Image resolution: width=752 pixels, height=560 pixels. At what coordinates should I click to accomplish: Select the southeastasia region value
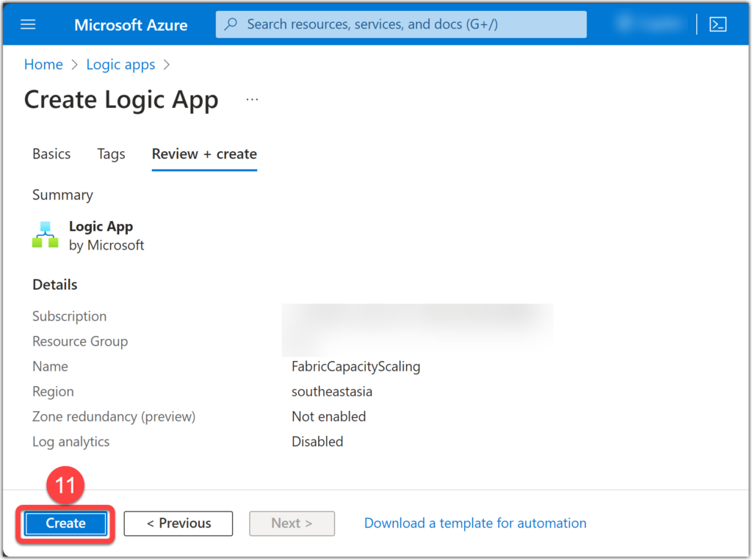332,391
